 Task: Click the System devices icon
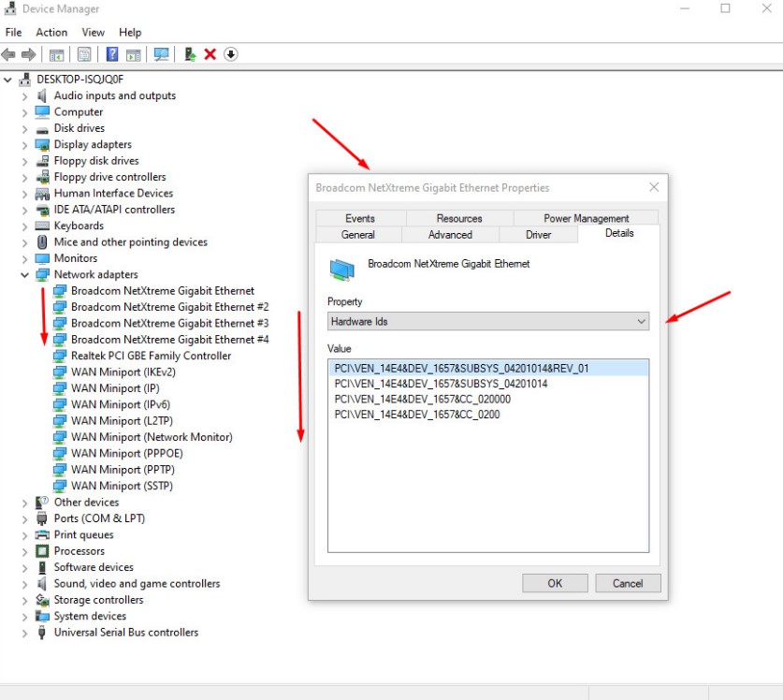click(x=42, y=616)
